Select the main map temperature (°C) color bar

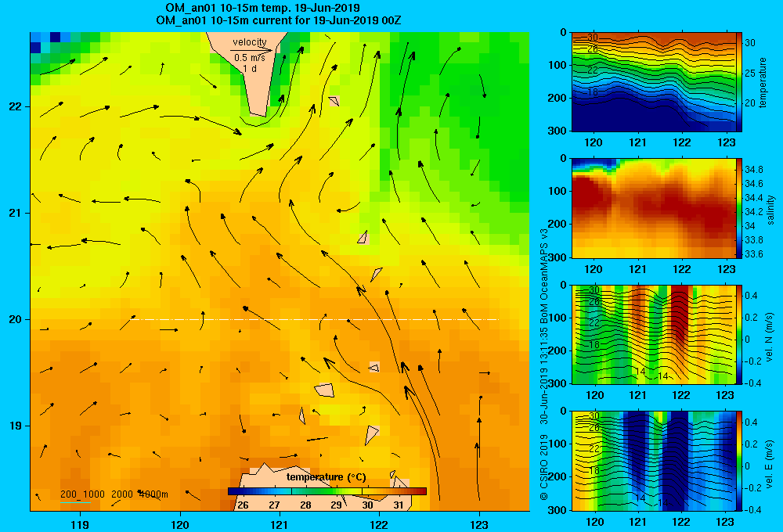[327, 491]
